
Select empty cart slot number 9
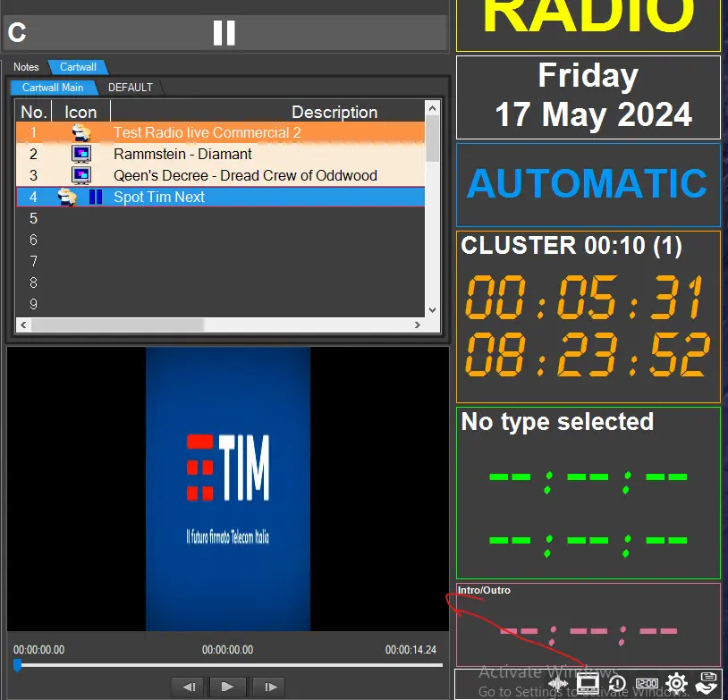click(221, 304)
